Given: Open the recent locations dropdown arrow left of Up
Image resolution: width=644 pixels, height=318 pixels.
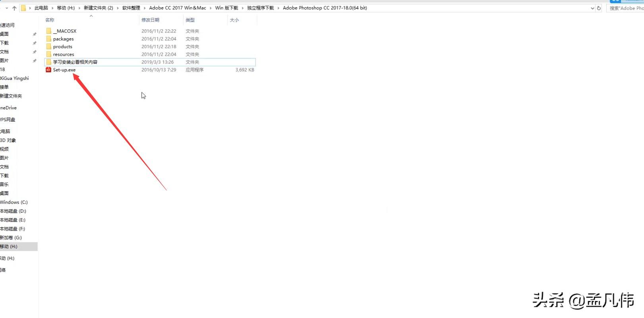Looking at the screenshot, I should tap(7, 8).
